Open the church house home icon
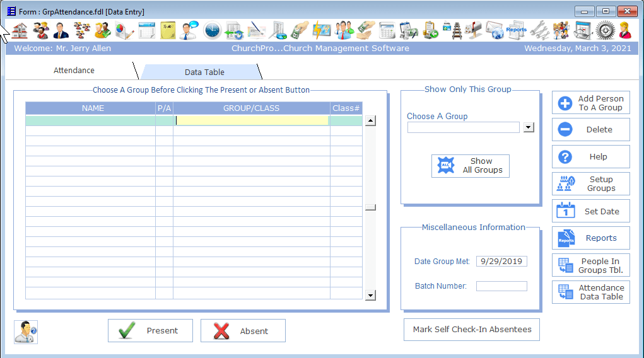Screen dimensions: 644x358 (x=20, y=31)
